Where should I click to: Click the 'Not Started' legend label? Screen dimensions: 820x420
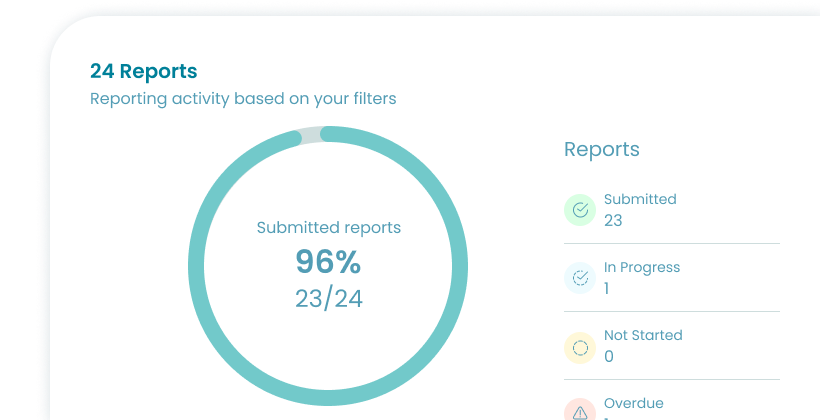point(643,335)
